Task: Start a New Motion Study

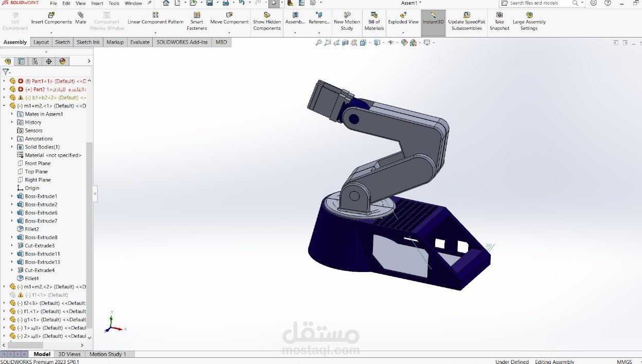Action: [347, 21]
